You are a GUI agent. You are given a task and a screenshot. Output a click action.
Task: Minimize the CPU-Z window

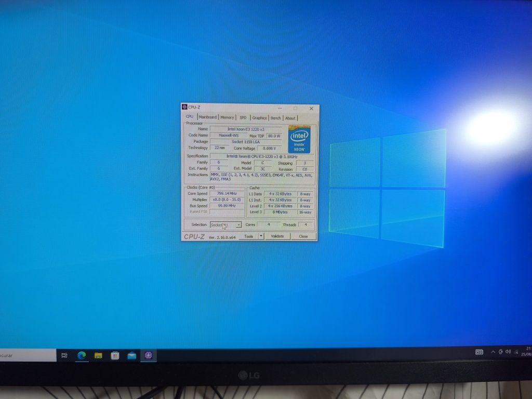281,108
